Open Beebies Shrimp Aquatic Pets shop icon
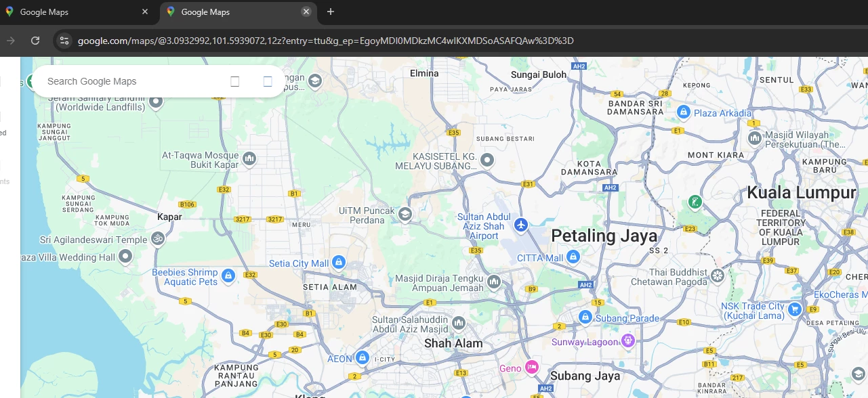The width and height of the screenshot is (868, 398). (x=228, y=275)
